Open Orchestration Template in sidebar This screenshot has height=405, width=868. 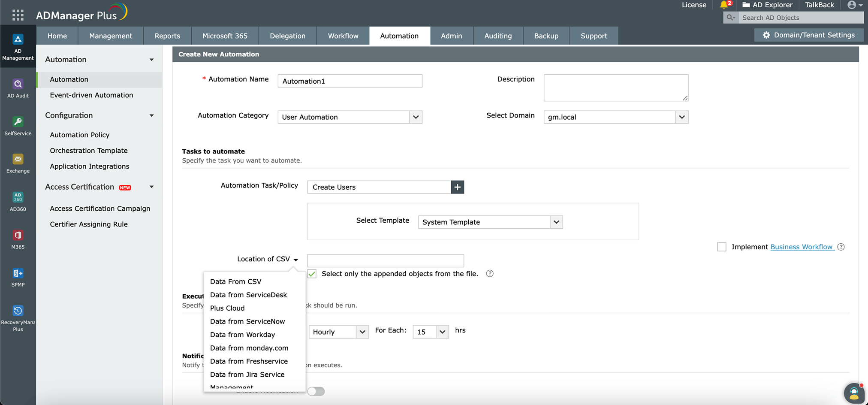[89, 151]
